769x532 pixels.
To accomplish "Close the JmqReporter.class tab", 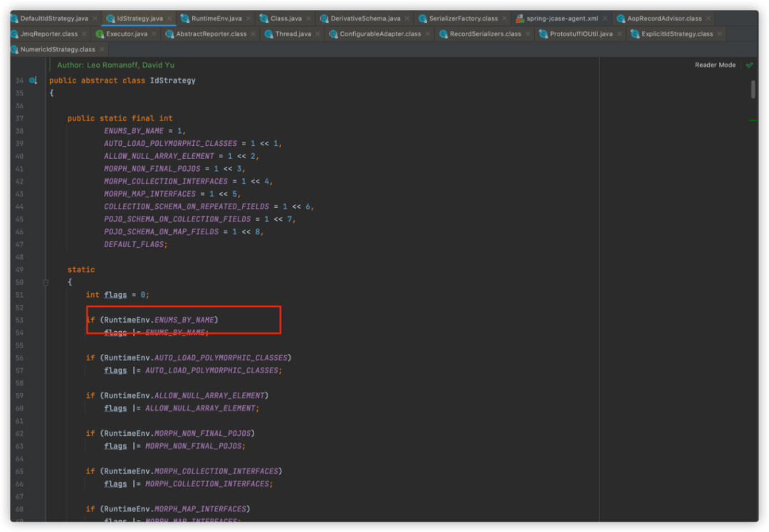I will click(84, 34).
